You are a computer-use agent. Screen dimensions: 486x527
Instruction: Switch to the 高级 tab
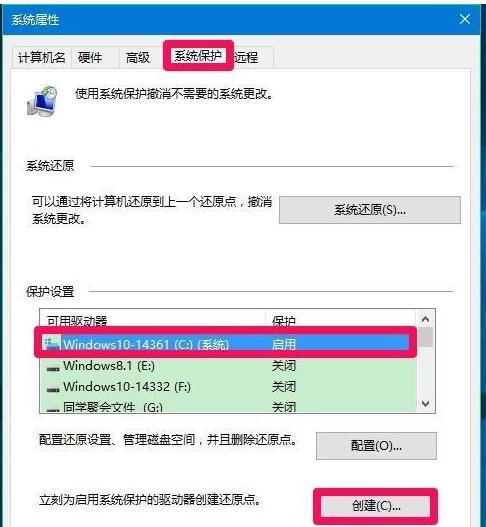138,58
